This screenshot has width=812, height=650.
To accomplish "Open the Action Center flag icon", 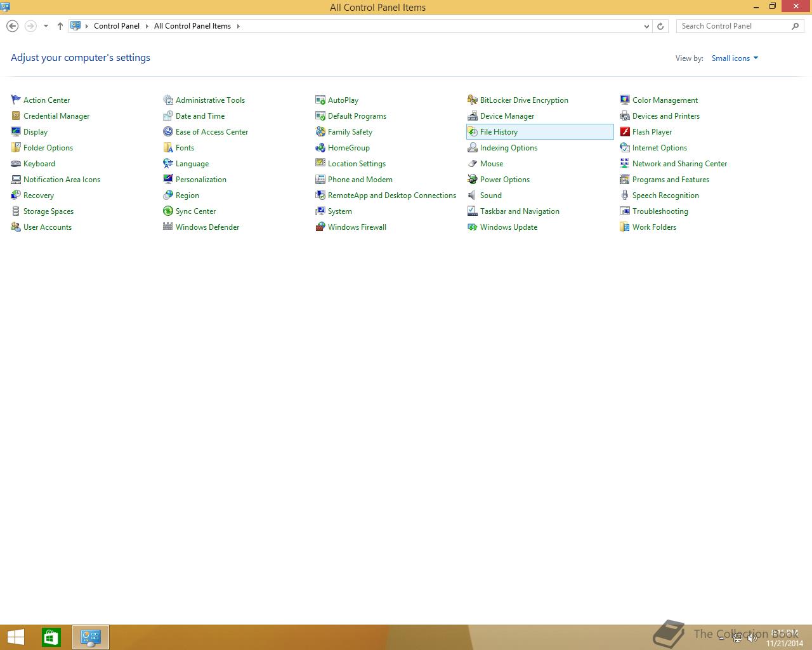I will tap(16, 100).
